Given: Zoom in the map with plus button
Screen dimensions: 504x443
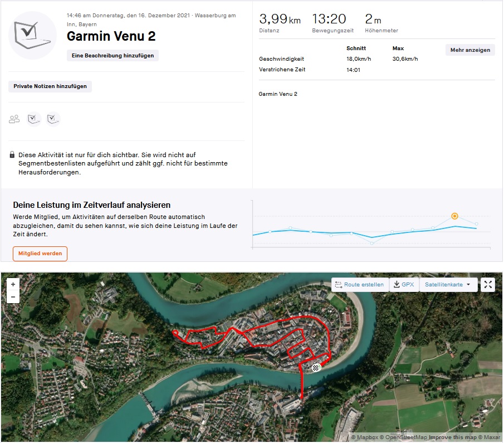Looking at the screenshot, I should 13,284.
